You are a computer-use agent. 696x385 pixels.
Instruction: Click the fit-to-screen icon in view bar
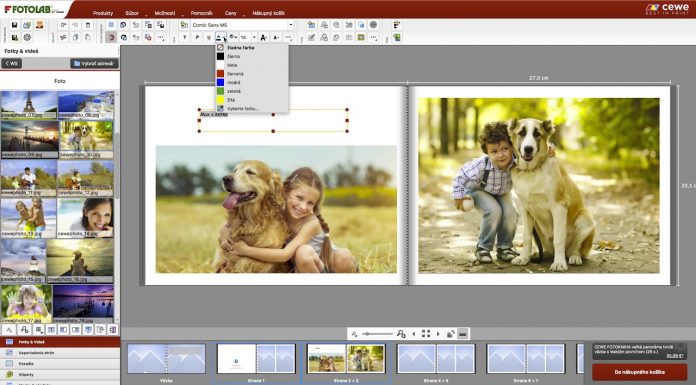pos(426,334)
